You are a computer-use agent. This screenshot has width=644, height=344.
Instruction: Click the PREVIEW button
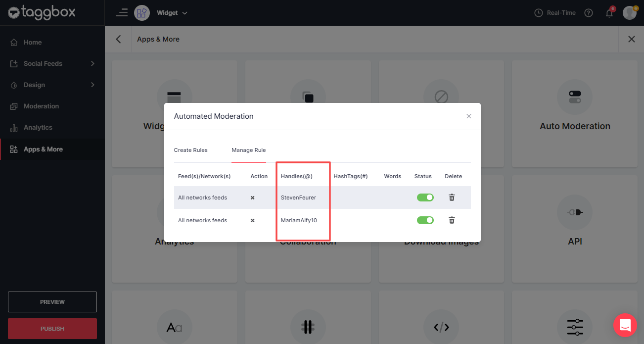click(x=52, y=302)
